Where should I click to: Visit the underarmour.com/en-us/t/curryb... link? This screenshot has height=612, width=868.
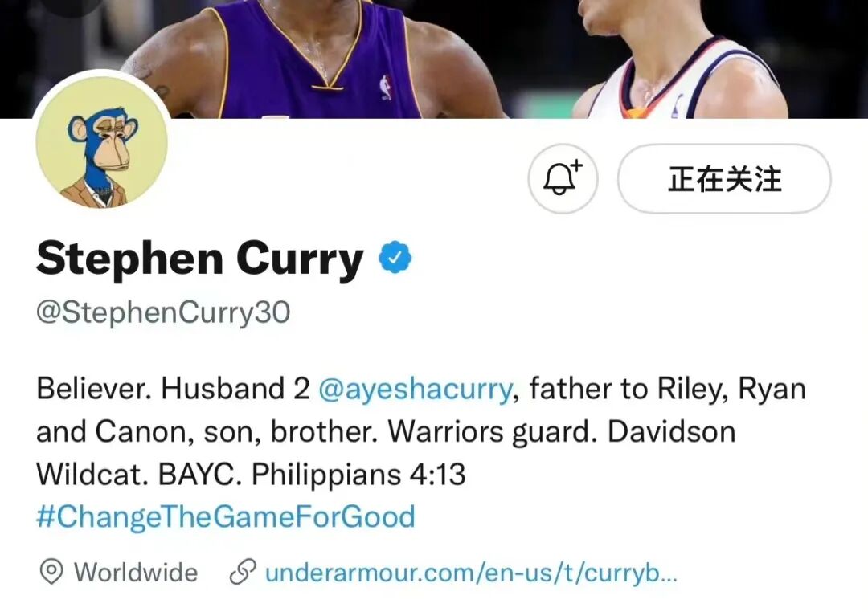(x=471, y=573)
